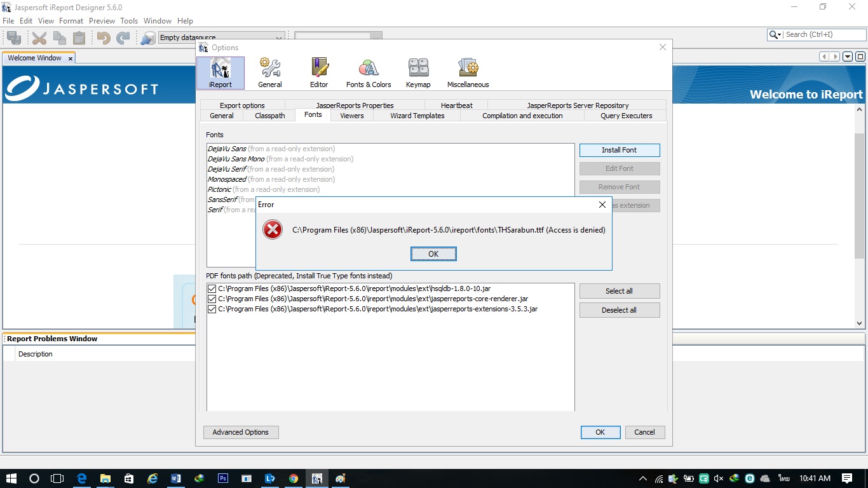Open Google Chrome from the taskbar
This screenshot has height=488, width=868.
pos(294,478)
